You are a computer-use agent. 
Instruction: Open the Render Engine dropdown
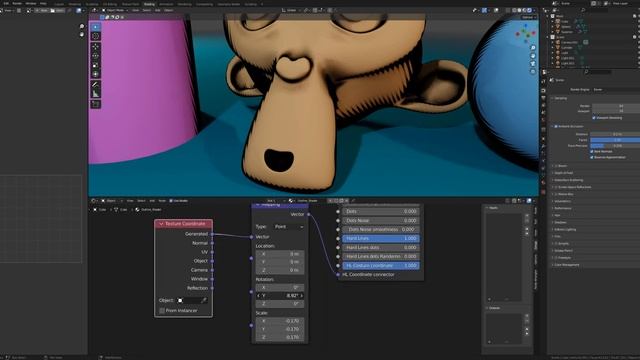[x=616, y=89]
